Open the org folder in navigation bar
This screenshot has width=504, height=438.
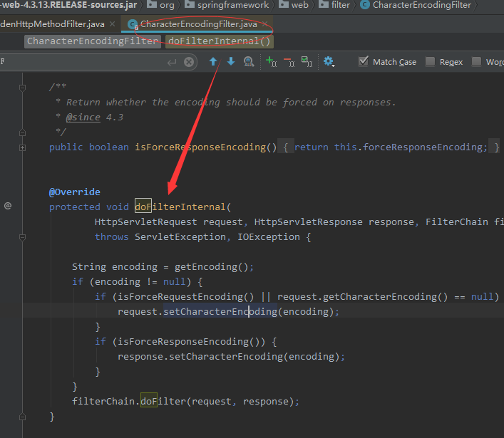pos(160,5)
